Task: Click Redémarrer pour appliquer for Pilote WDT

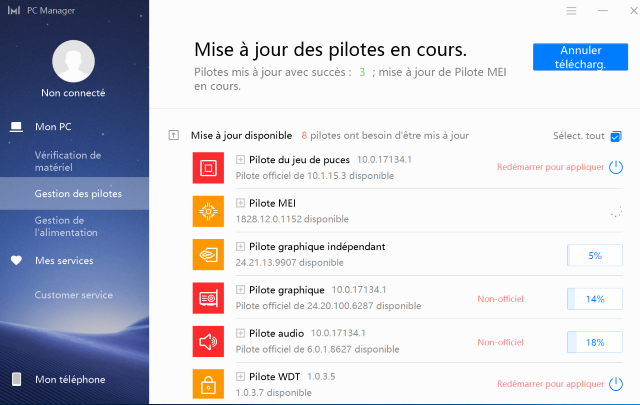Action: click(550, 384)
